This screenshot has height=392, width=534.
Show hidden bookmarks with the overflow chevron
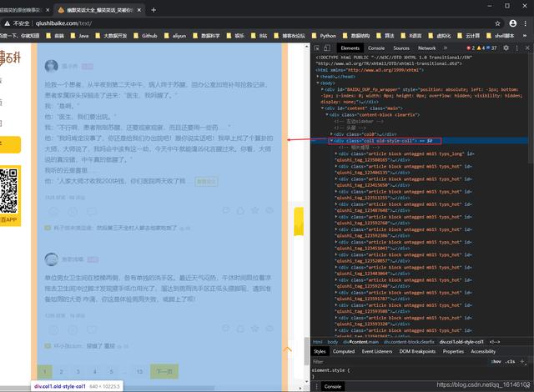tap(525, 35)
